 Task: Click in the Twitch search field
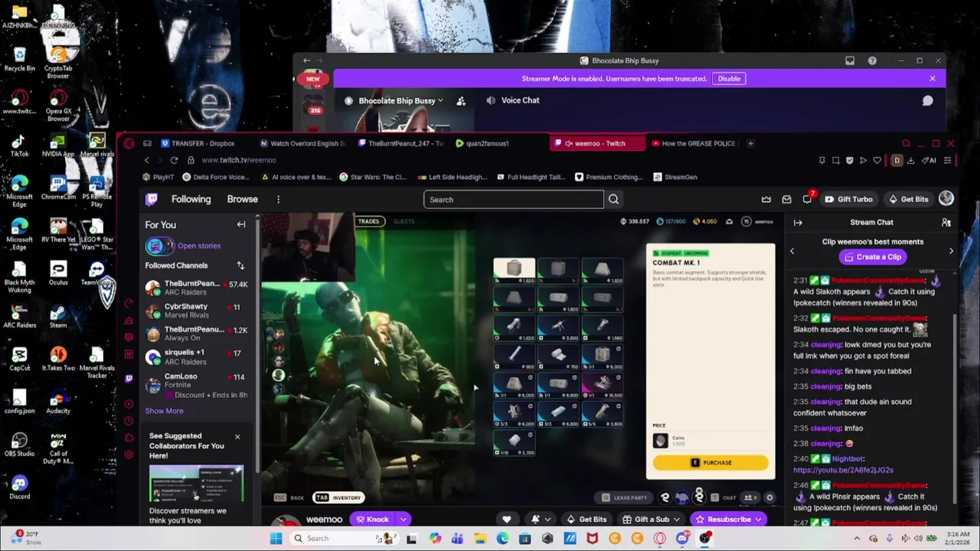point(514,200)
